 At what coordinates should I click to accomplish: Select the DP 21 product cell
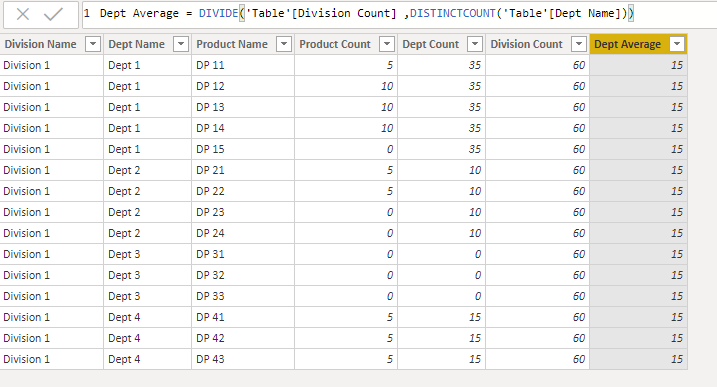(x=243, y=170)
